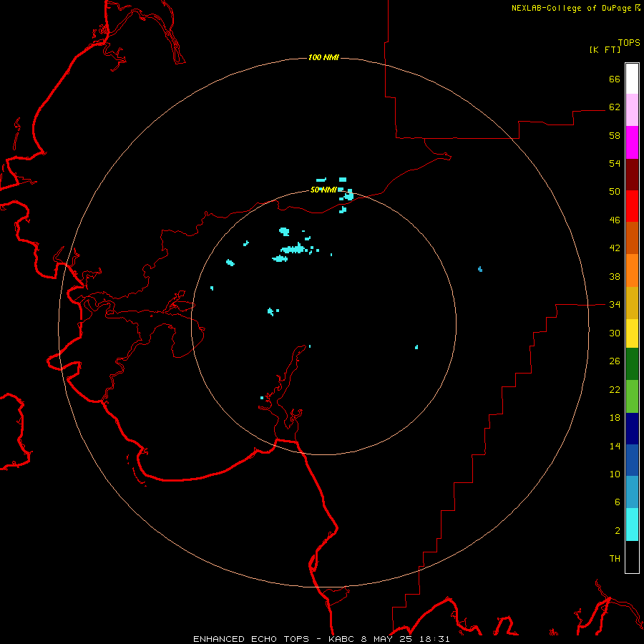Click the 46 legend value
Screen dimensions: 644x644
615,220
